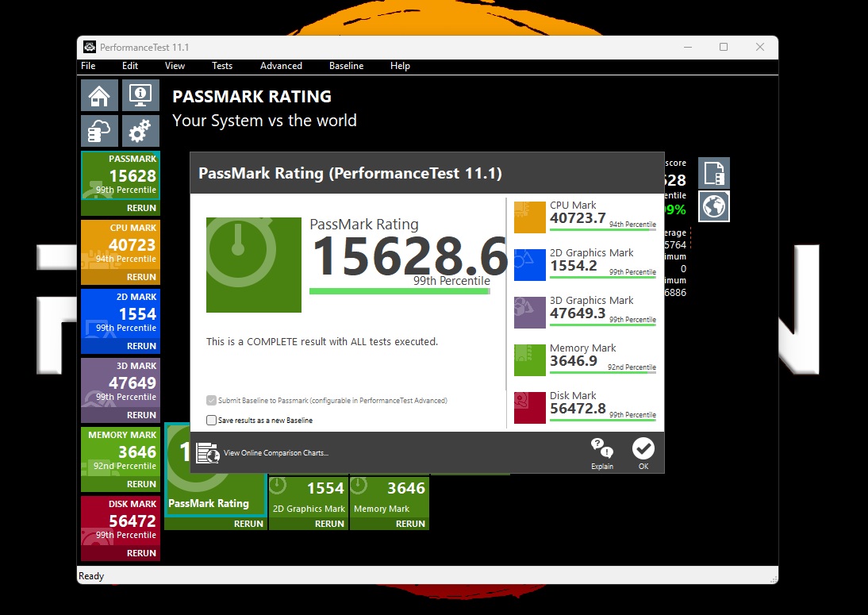Click the globe world comparison icon

tap(714, 206)
